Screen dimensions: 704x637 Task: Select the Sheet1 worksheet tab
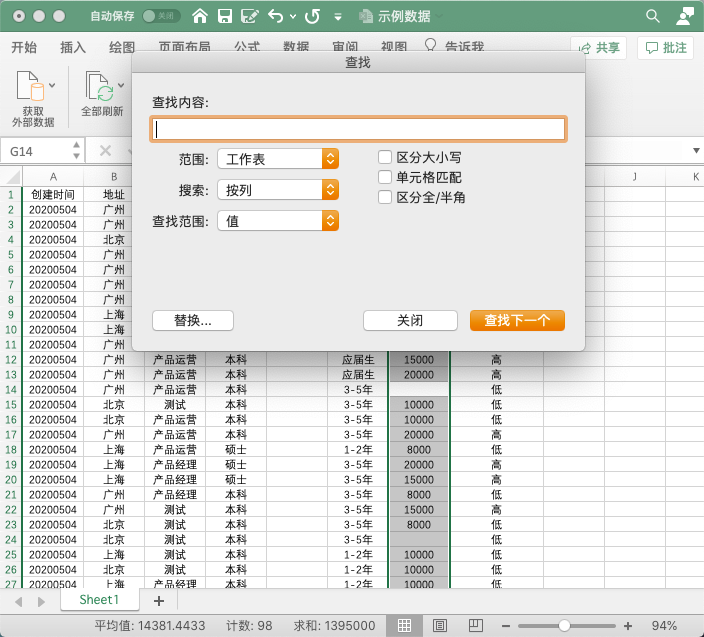[x=99, y=600]
